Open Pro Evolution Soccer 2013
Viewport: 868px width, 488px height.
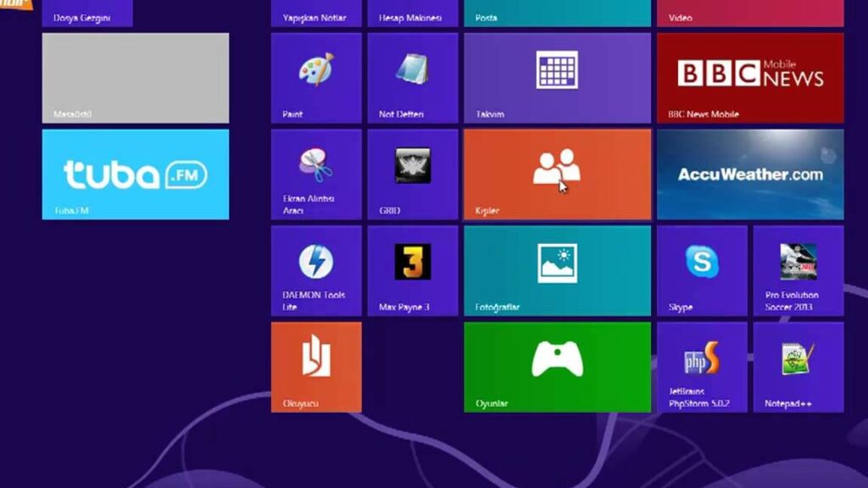coord(798,269)
